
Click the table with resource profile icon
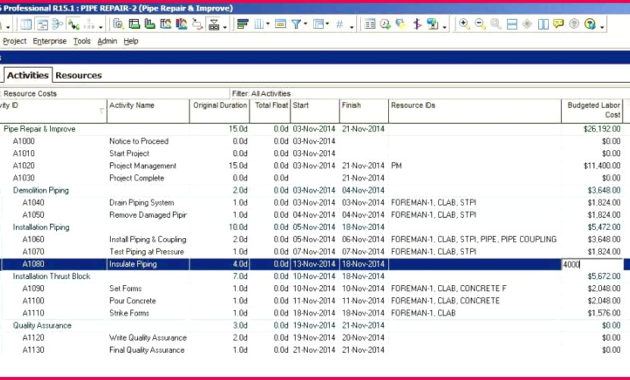(x=166, y=25)
